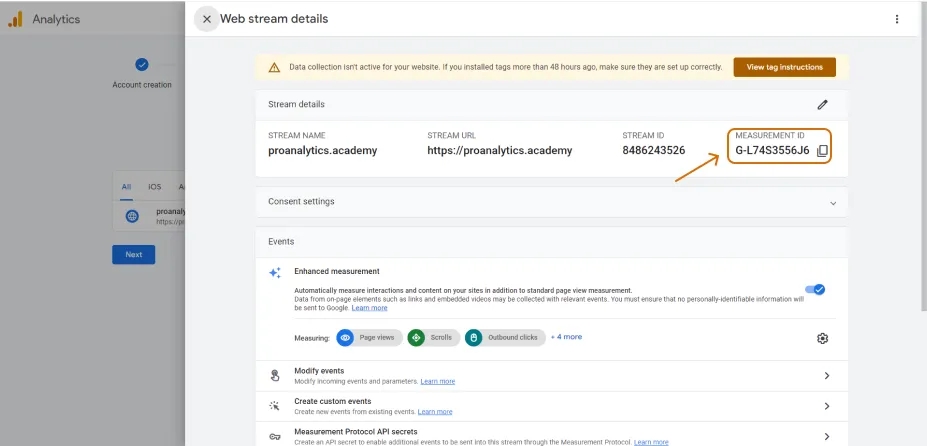This screenshot has height=446, width=927.
Task: Click the API secrets key icon
Action: [x=275, y=437]
